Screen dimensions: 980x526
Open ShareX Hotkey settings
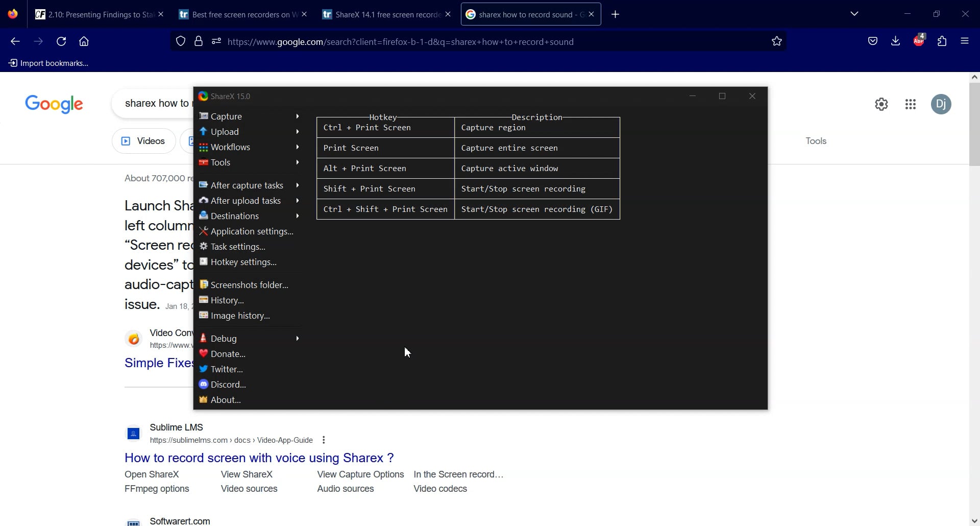243,262
